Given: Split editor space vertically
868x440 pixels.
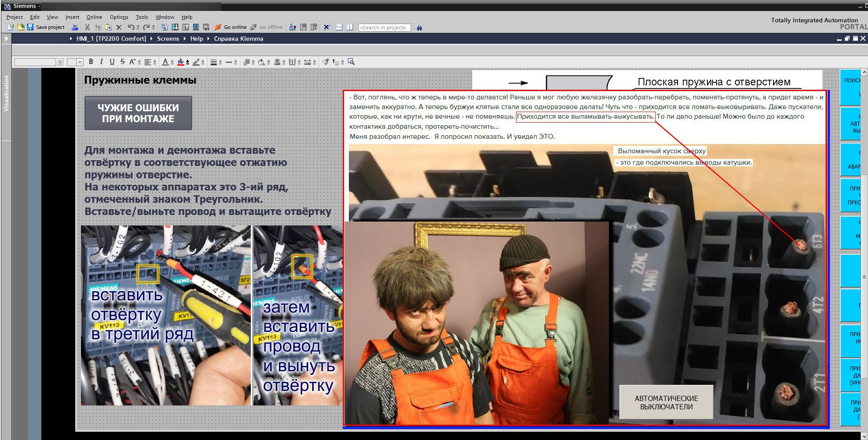Looking at the screenshot, I should [x=349, y=27].
